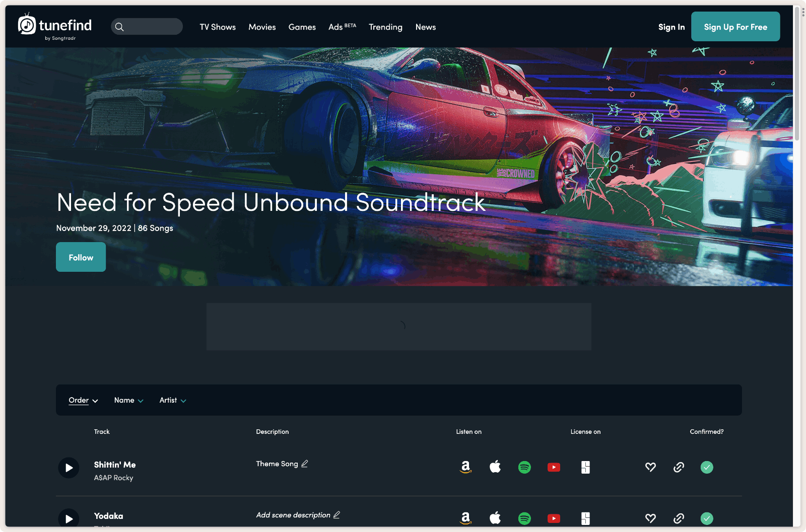Edit the Theme Song description pencil icon
The image size is (806, 532).
point(305,464)
